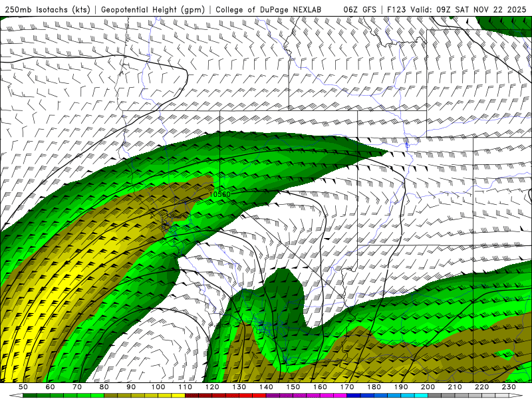Click the 60 value on the color scale
The height and width of the screenshot is (399, 532).
(x=50, y=387)
